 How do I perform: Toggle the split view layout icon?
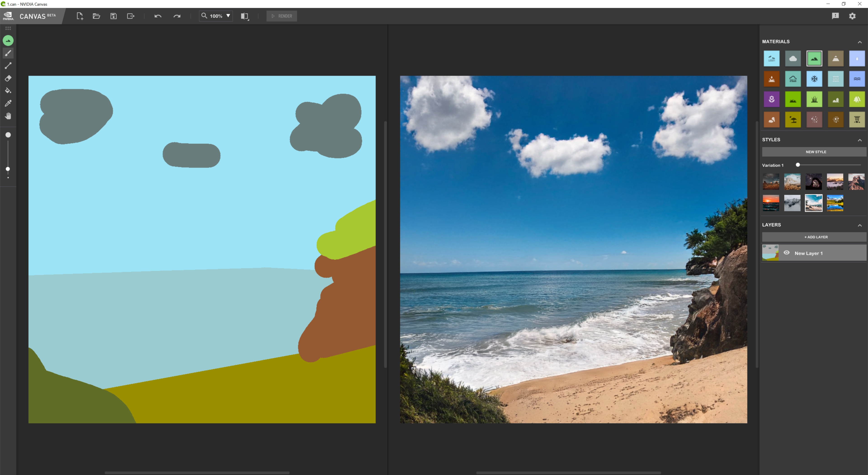[x=245, y=16]
